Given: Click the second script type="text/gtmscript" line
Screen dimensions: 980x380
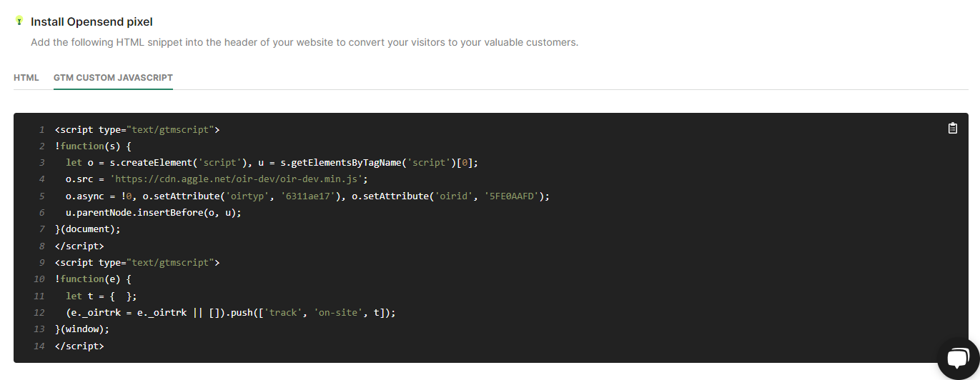Looking at the screenshot, I should (x=137, y=262).
